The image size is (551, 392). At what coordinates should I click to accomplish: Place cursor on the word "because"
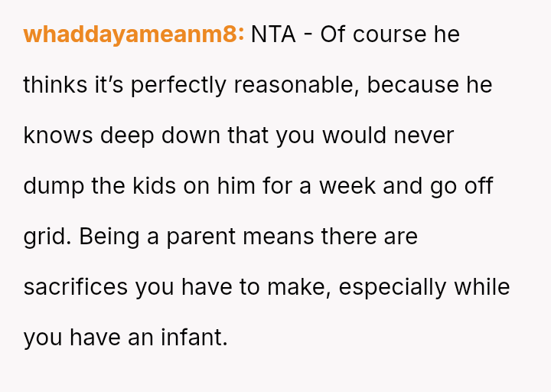[413, 85]
